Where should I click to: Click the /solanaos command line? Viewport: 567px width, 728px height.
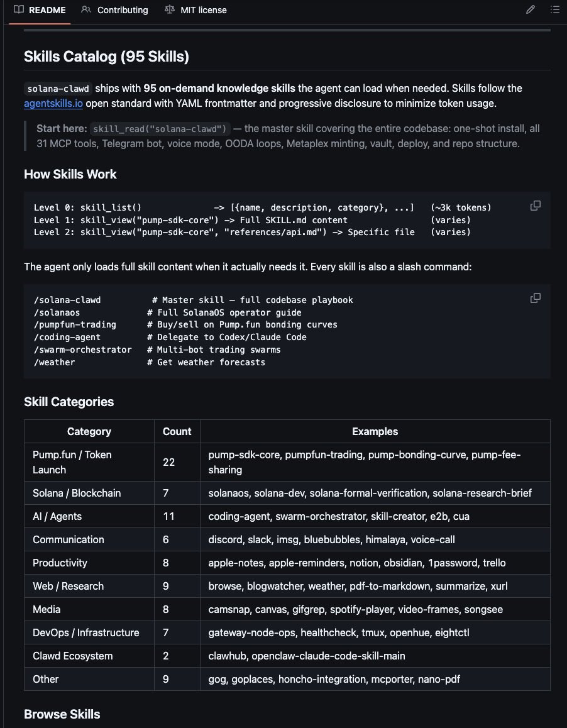168,312
